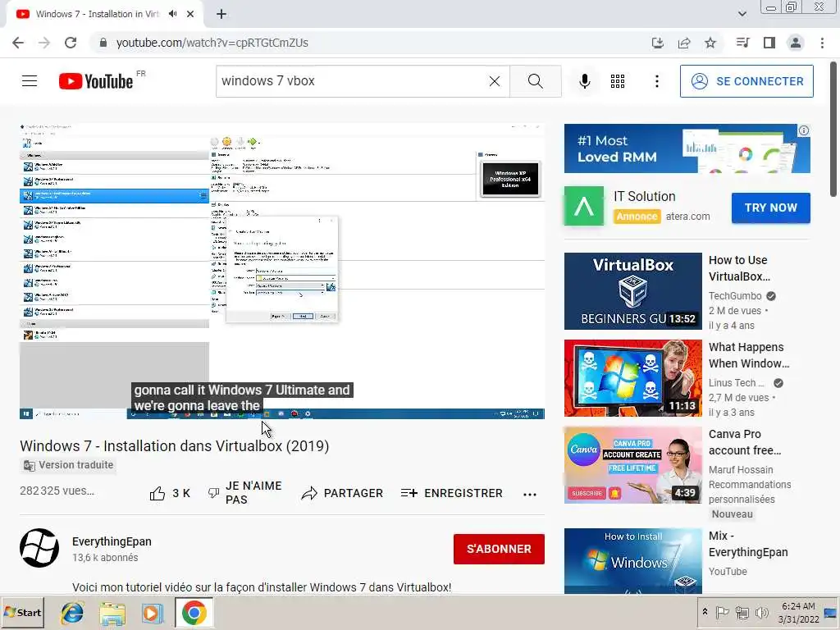Open the YouTube apps grid
Image resolution: width=840 pixels, height=630 pixels.
tap(618, 81)
